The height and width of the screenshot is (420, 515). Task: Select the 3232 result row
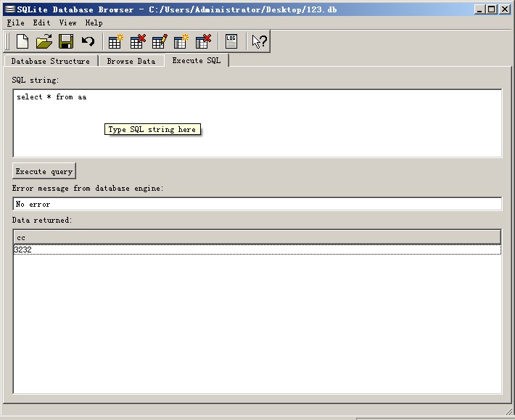[257, 250]
